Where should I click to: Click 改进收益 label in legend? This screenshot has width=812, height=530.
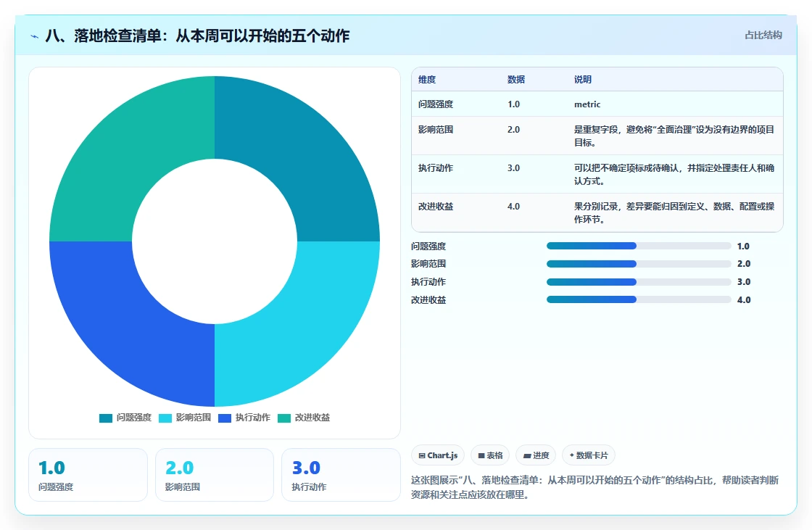coord(312,418)
